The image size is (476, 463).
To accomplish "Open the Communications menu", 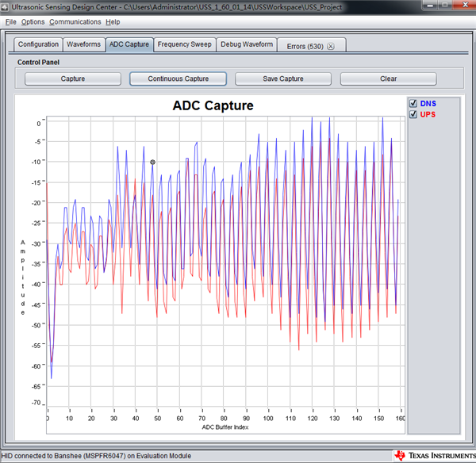I will click(x=75, y=22).
